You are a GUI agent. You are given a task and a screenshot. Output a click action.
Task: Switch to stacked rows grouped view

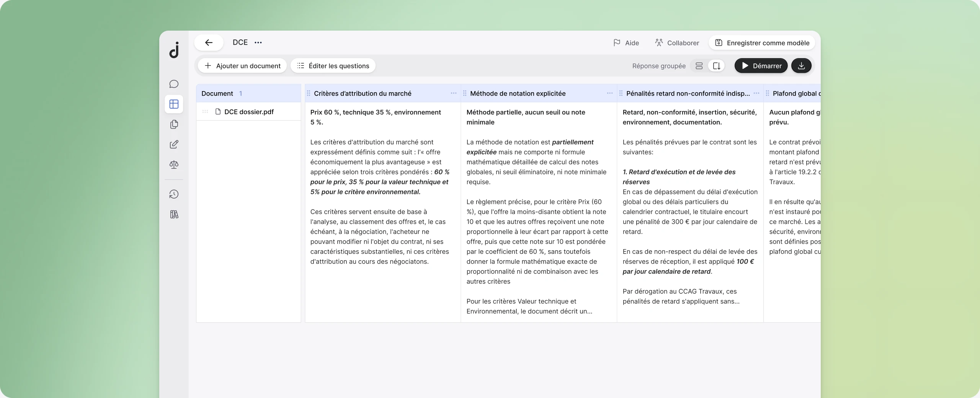click(x=699, y=66)
